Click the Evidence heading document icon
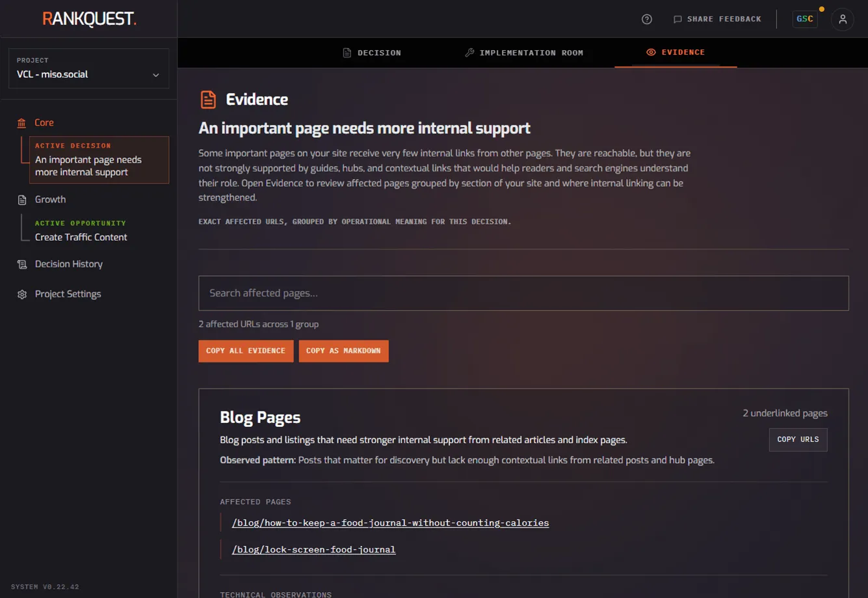 pyautogui.click(x=208, y=100)
